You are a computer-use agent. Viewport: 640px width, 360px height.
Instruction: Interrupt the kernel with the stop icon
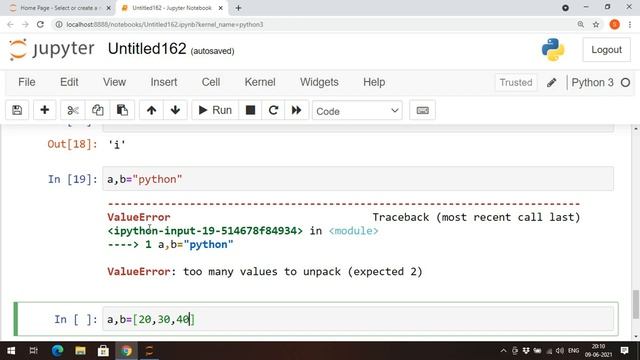[x=250, y=110]
